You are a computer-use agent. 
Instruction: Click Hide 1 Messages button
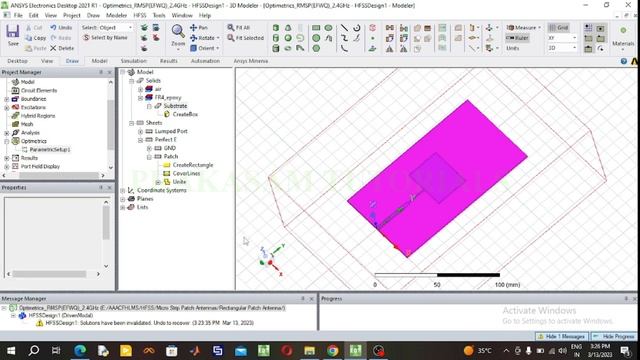click(x=562, y=336)
